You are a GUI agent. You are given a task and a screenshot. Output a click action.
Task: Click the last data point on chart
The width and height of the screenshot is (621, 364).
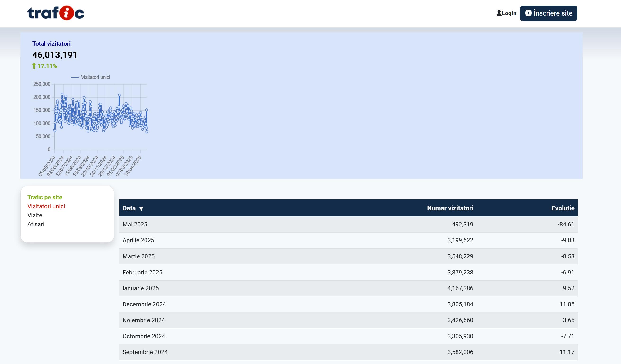point(147,132)
